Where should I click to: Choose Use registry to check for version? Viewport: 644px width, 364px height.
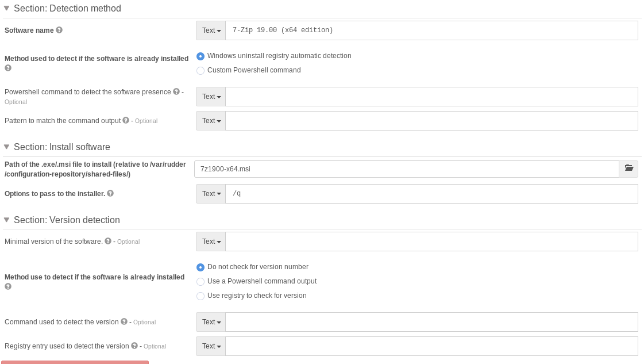(200, 296)
